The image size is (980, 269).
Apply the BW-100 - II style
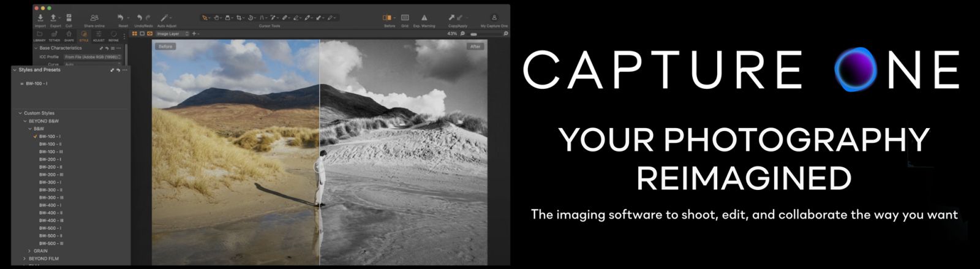pos(50,144)
